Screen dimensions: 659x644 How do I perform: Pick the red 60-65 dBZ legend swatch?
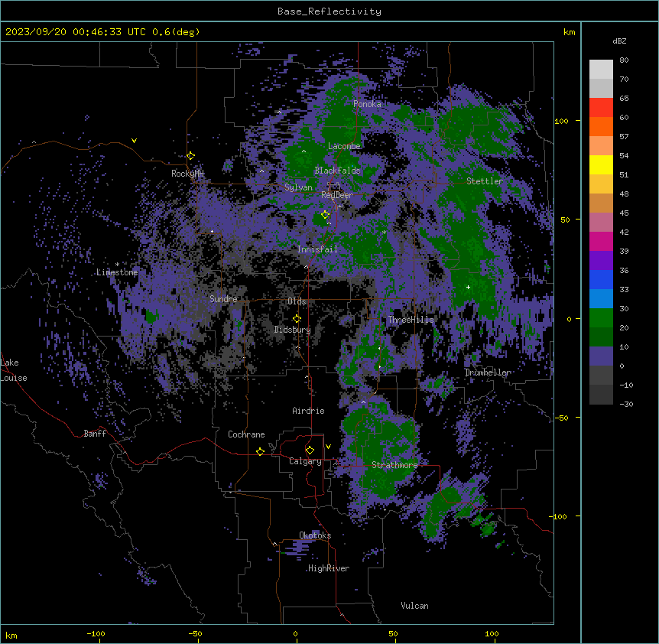tap(601, 108)
